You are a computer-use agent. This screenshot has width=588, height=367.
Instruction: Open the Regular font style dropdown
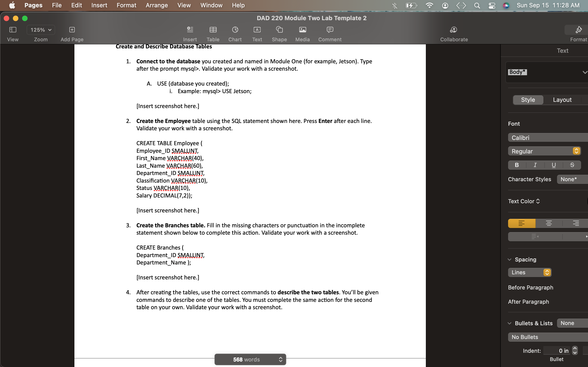[x=544, y=151]
